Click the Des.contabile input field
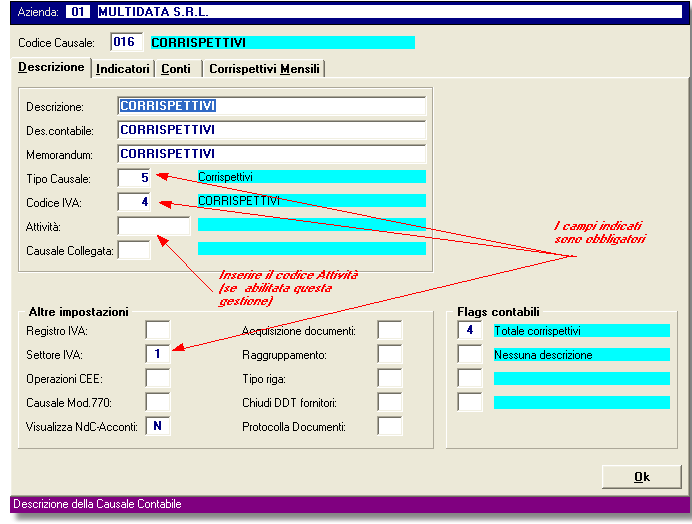 272,130
